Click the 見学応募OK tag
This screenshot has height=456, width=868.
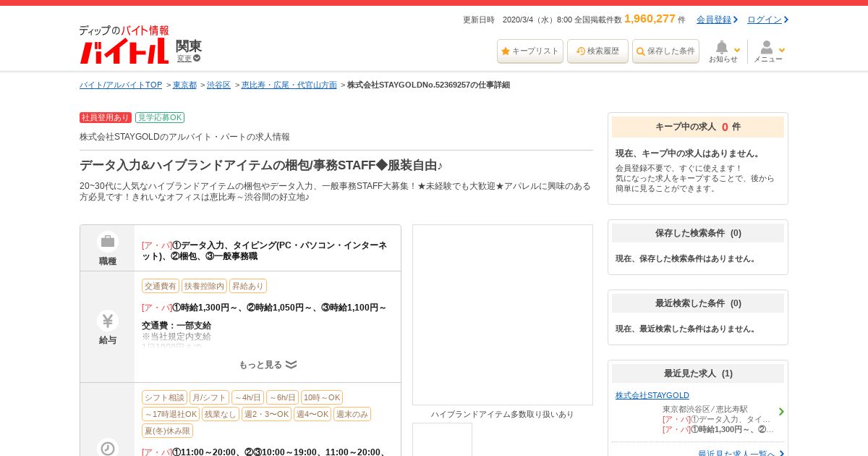[160, 117]
